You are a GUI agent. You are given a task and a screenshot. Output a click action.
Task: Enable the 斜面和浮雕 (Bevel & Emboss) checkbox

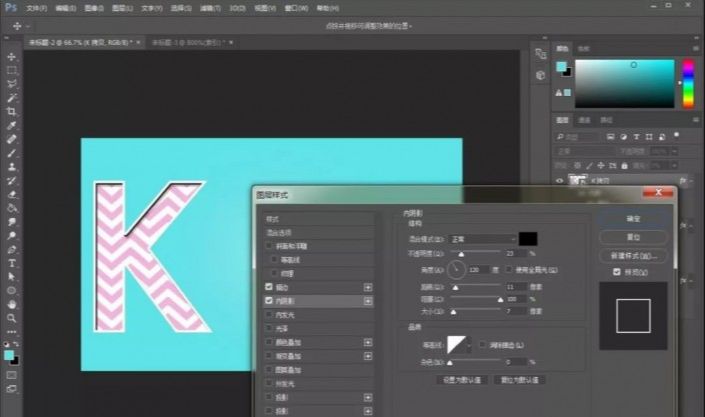point(269,246)
